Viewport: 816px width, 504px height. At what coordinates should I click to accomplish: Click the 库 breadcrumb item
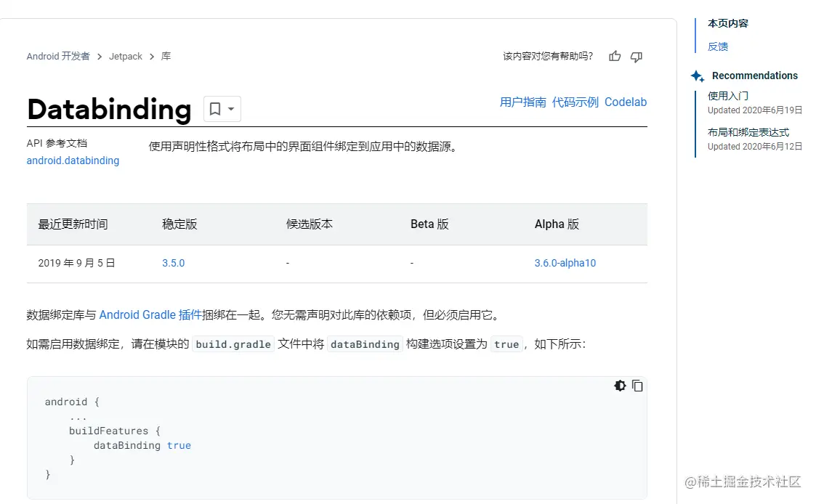pyautogui.click(x=165, y=56)
